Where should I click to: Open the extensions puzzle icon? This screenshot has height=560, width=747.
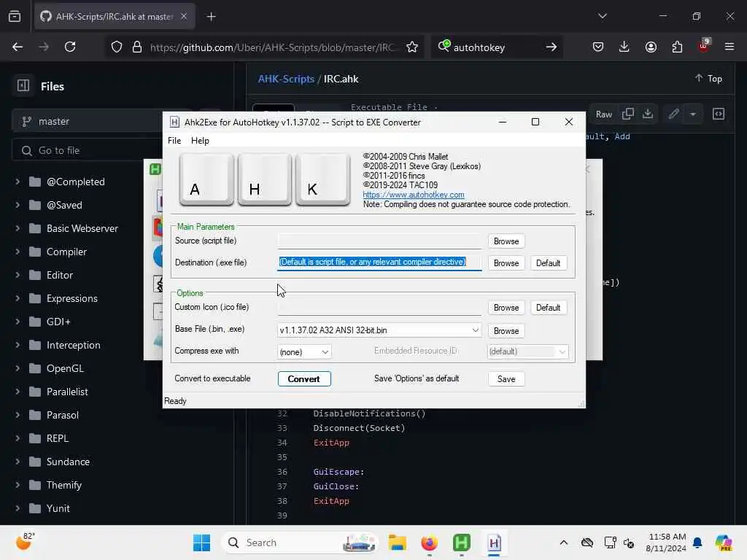coord(677,47)
